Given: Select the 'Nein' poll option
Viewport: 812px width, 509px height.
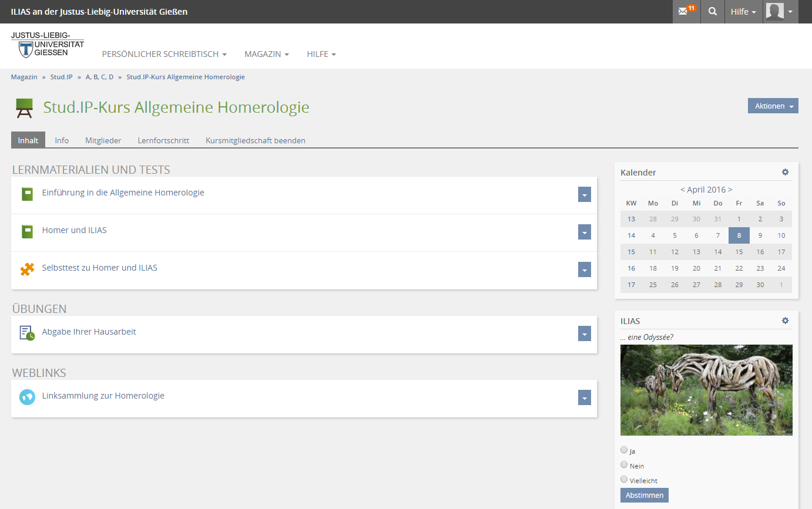Looking at the screenshot, I should (624, 465).
